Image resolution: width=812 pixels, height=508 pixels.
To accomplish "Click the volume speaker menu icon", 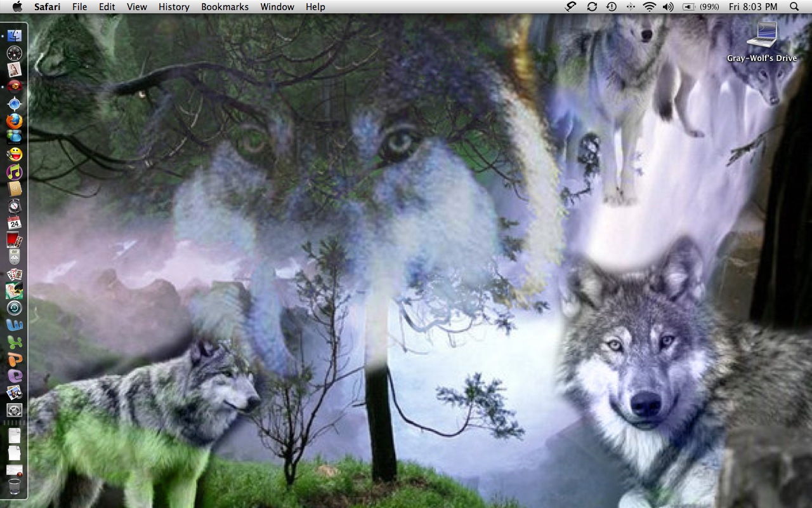I will click(x=668, y=6).
